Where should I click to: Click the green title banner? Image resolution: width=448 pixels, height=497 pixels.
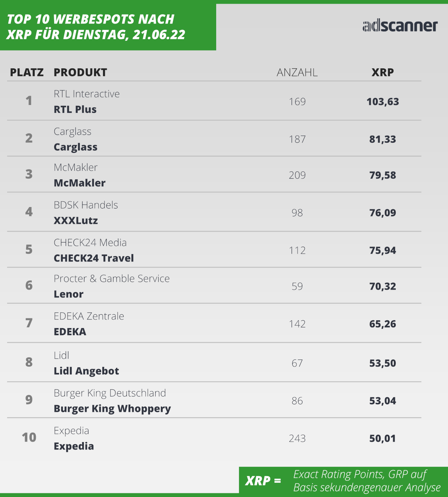108,27
